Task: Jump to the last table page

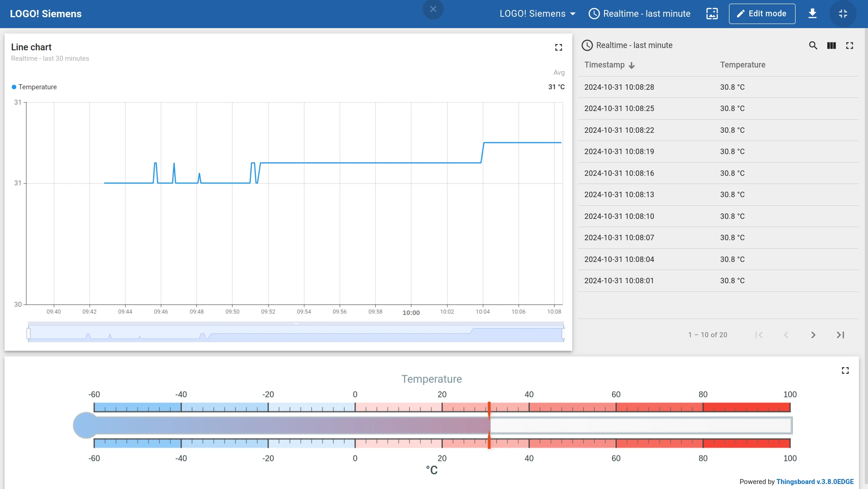Action: (840, 335)
